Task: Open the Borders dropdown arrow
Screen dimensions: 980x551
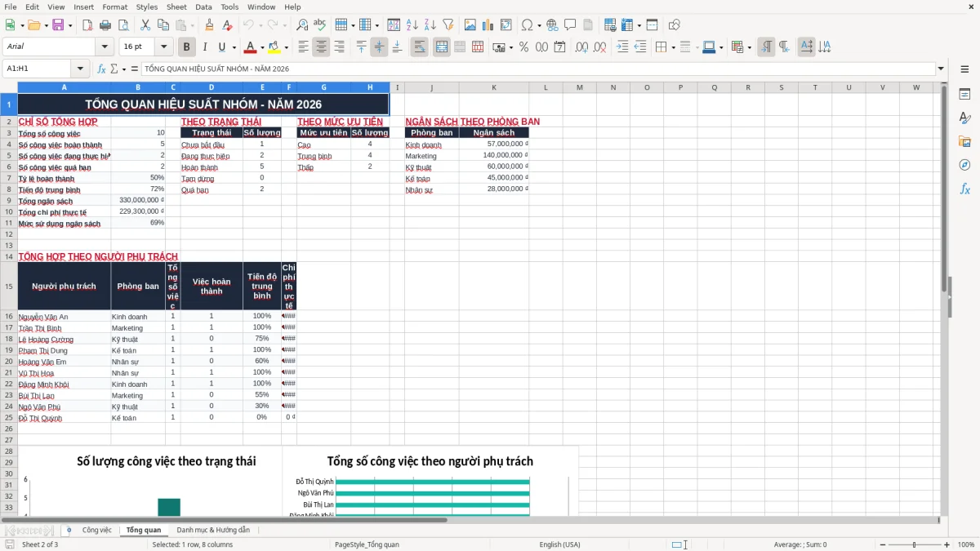Action: (x=675, y=47)
